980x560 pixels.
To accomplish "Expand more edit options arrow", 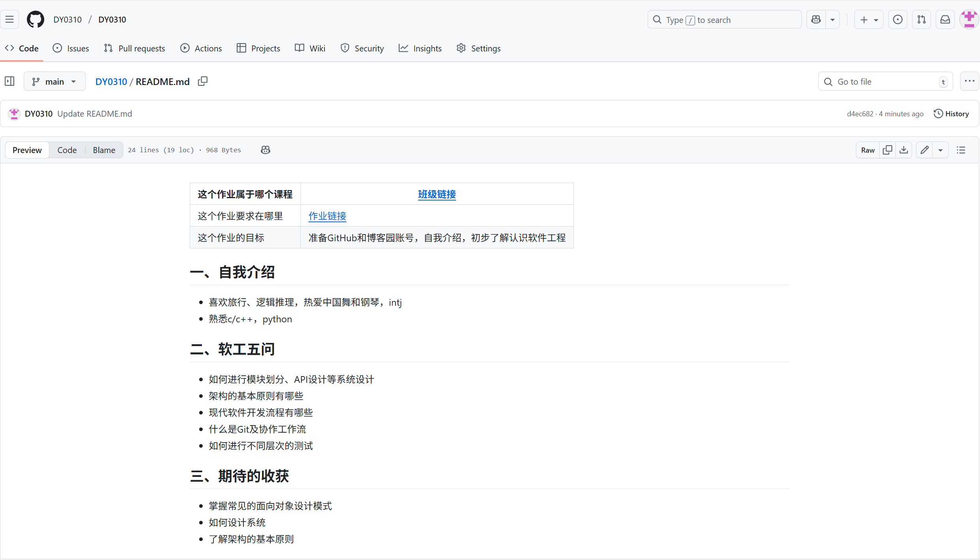I will click(x=940, y=150).
